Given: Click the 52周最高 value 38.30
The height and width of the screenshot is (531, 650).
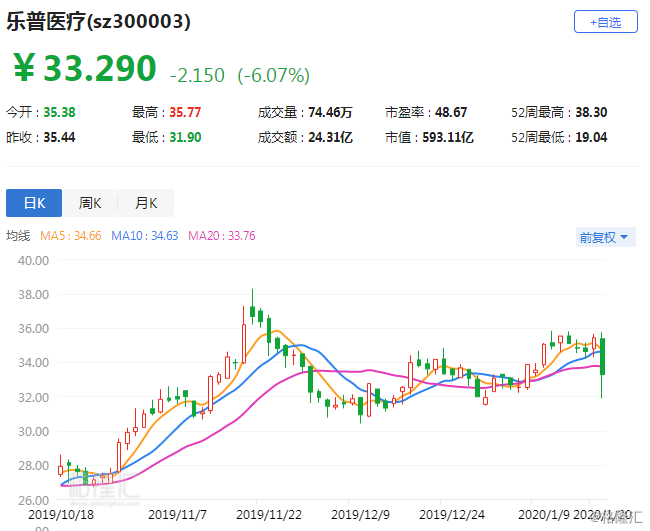Looking at the screenshot, I should tap(591, 112).
